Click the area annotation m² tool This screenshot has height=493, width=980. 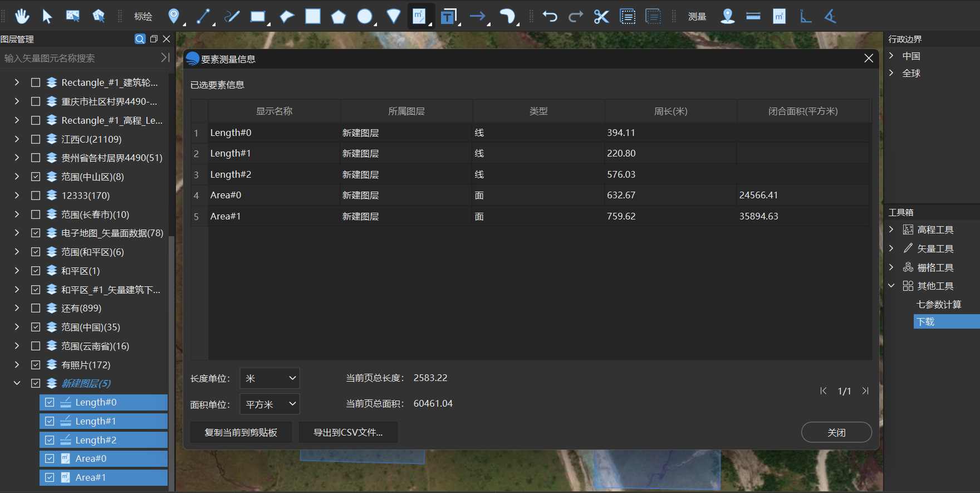tap(419, 16)
